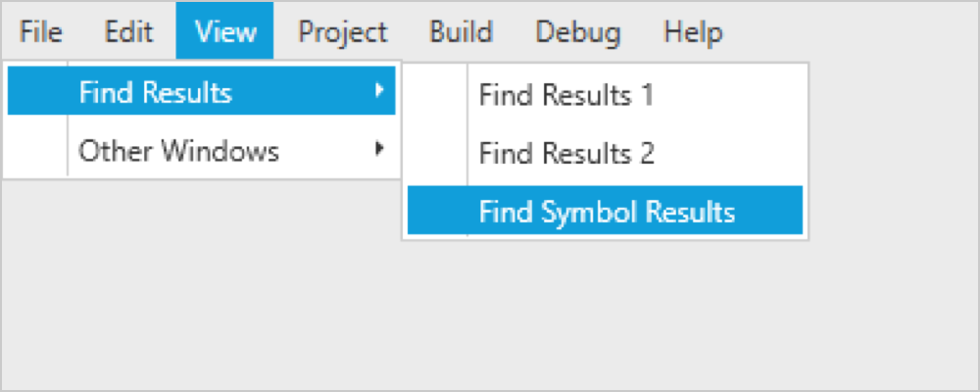Expand the Other Windows submenu arrow
This screenshot has width=980, height=392.
[x=378, y=151]
